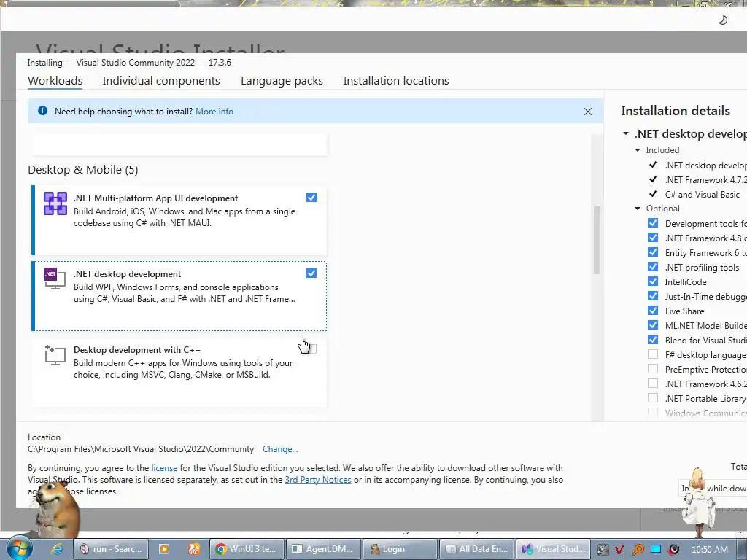Collapse the .NET desktop development details node
The height and width of the screenshot is (560, 747).
[x=625, y=134]
